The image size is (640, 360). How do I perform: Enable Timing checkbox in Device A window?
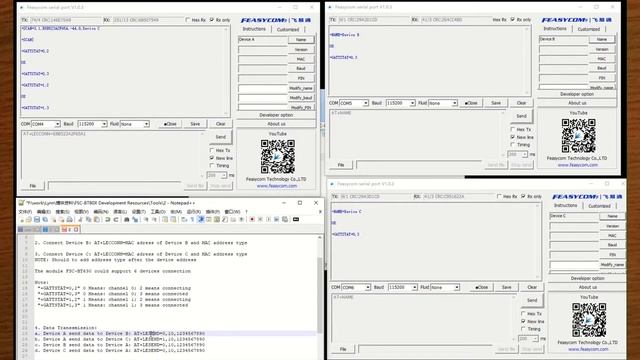212,165
